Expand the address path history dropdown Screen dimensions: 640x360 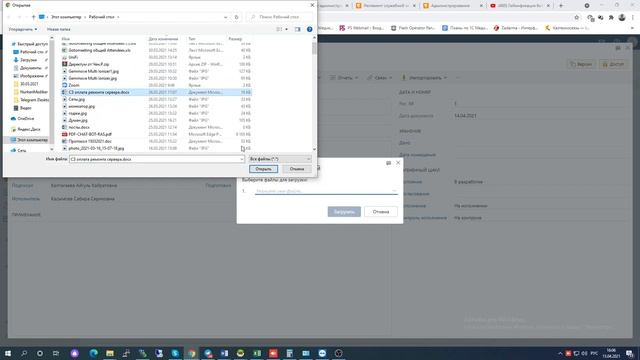(x=225, y=17)
